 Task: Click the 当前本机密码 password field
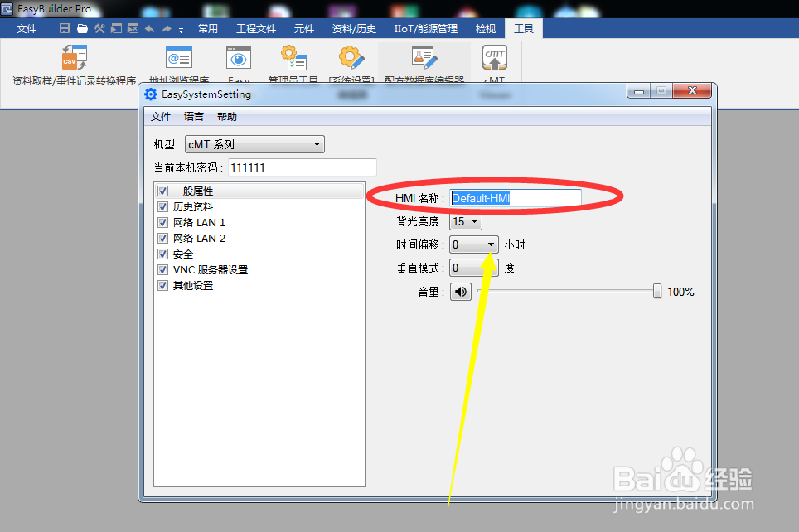point(303,167)
